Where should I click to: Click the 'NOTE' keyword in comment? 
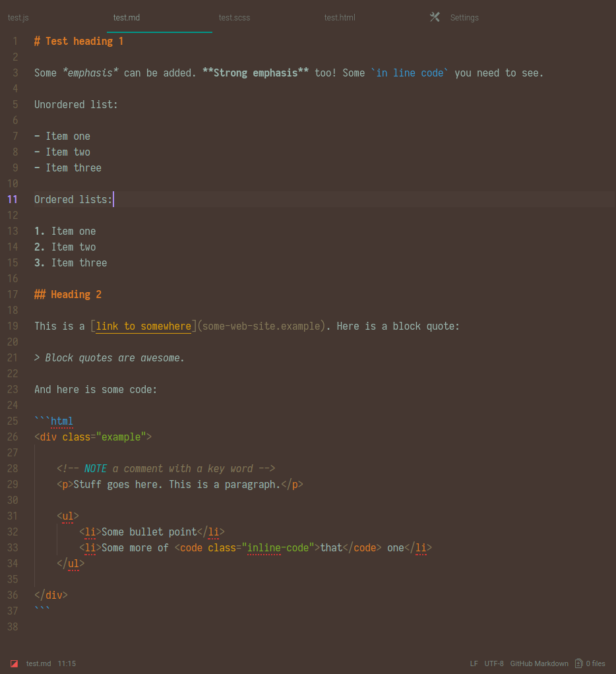coord(96,468)
